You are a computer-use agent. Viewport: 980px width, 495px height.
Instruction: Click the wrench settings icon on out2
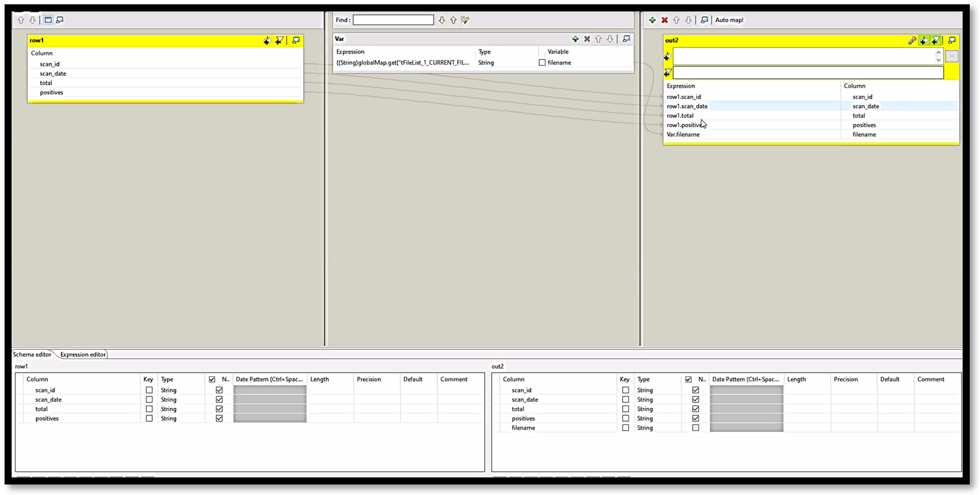[912, 40]
